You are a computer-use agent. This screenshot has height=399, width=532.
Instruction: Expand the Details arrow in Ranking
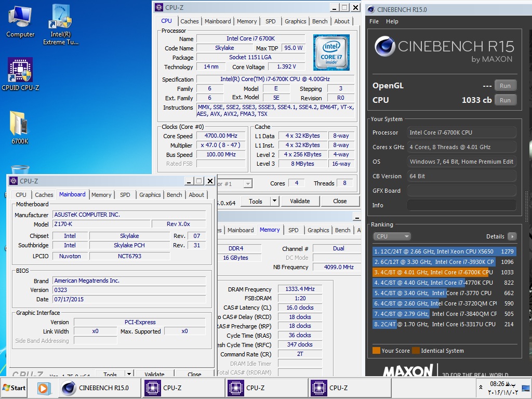pos(512,236)
